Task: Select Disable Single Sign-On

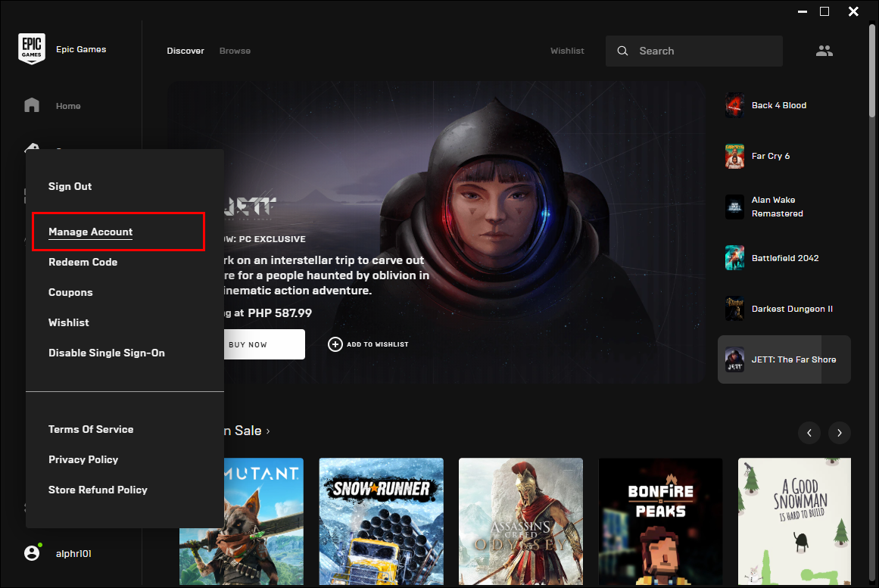Action: point(107,353)
